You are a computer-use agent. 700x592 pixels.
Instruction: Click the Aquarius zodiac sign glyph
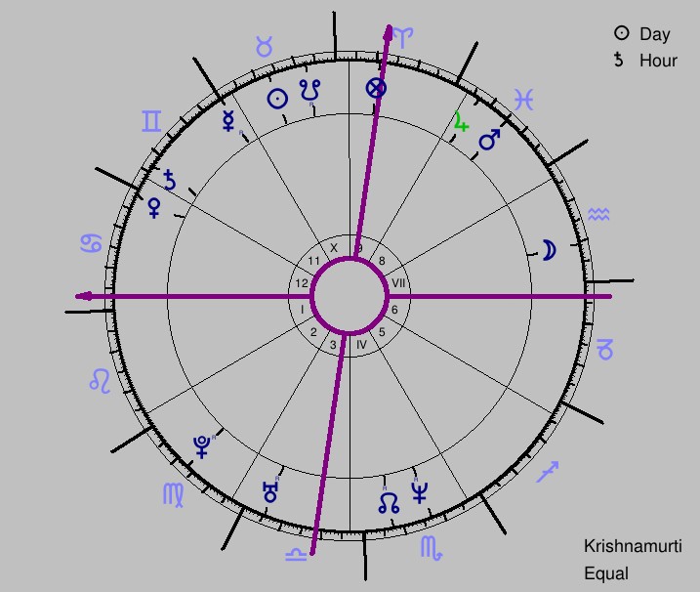click(x=598, y=214)
